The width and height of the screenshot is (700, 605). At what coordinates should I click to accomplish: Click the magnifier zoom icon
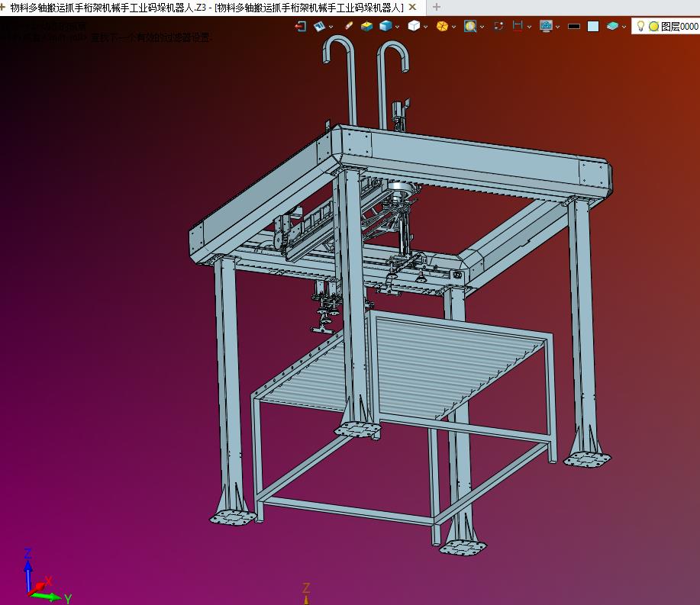pos(470,27)
